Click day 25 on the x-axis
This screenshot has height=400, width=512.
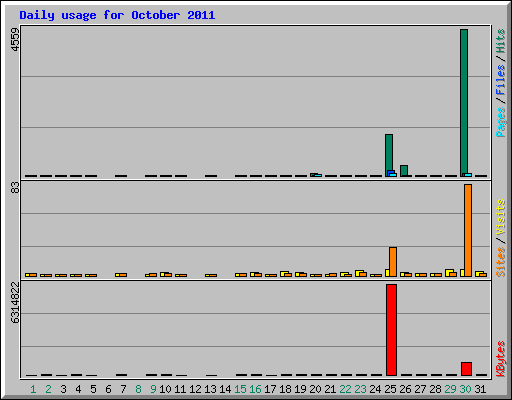(390, 389)
